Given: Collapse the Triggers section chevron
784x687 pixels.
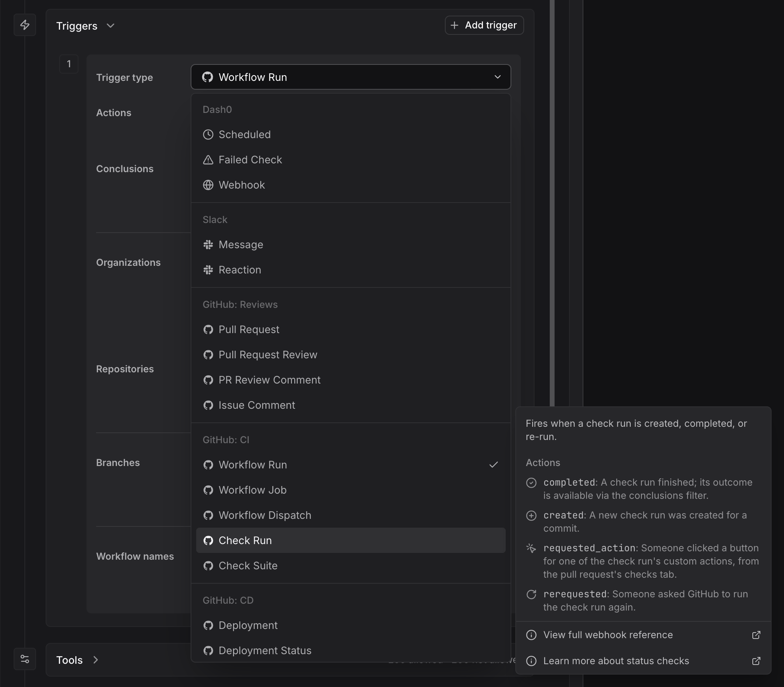Looking at the screenshot, I should pos(111,26).
